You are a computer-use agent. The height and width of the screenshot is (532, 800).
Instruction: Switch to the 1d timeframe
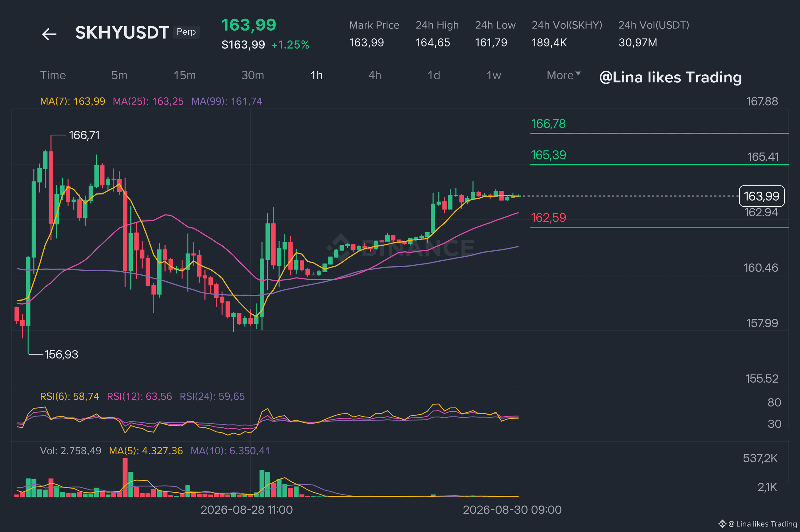(x=434, y=75)
